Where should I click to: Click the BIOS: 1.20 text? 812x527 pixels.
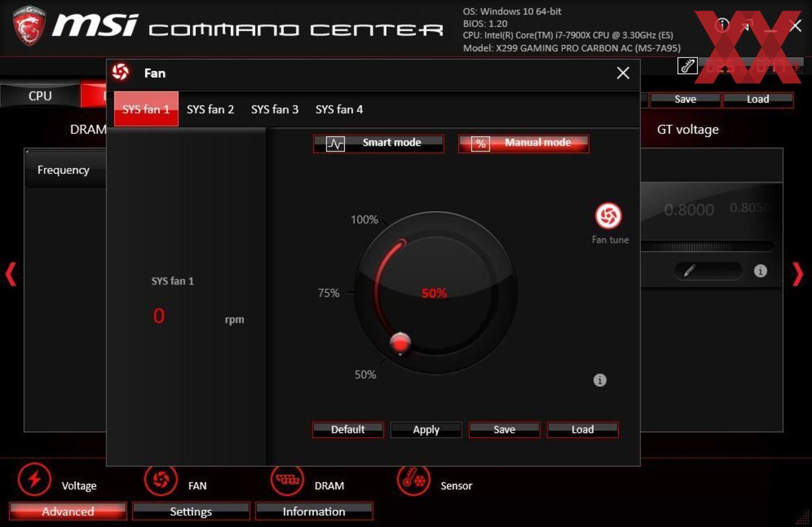coord(485,23)
